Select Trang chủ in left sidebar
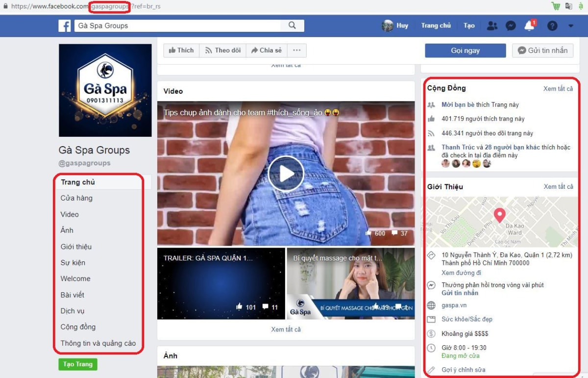 (x=103, y=182)
